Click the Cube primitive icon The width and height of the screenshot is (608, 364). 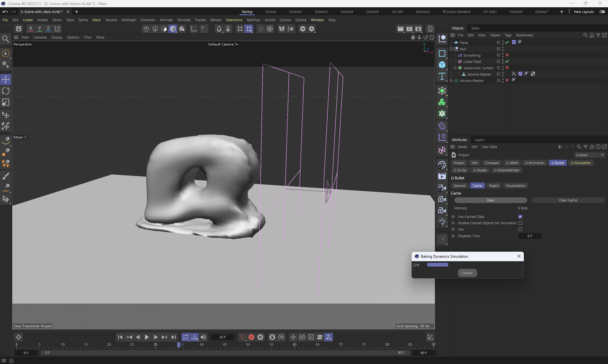click(442, 65)
